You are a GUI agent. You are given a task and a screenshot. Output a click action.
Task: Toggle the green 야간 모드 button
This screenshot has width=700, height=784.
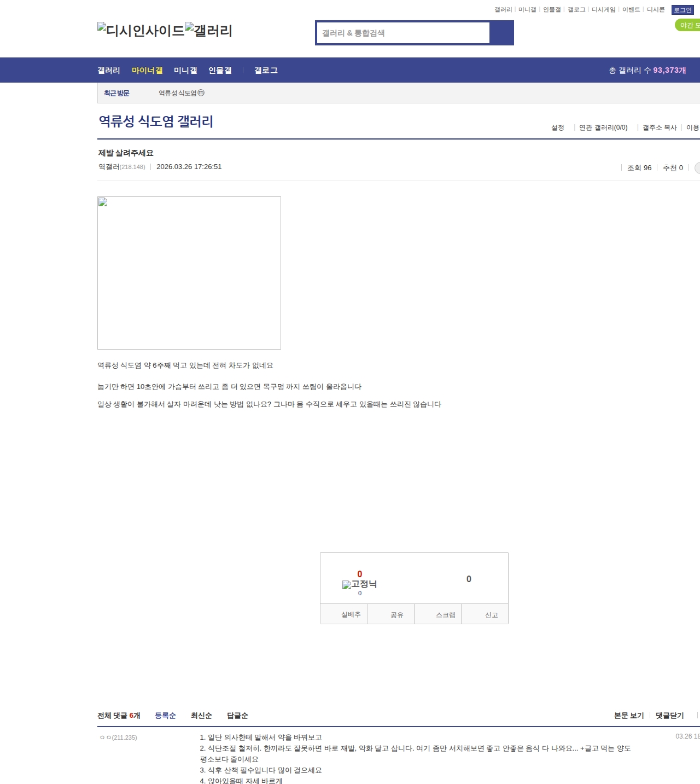click(x=687, y=25)
